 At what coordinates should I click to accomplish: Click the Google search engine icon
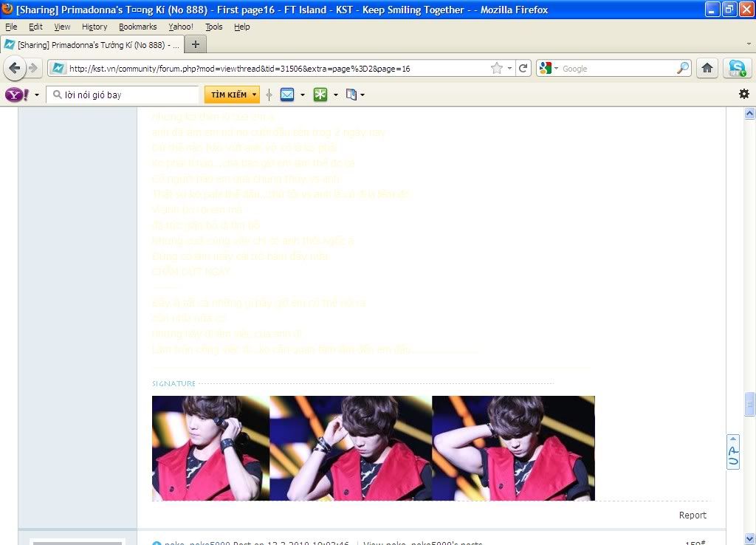tap(546, 69)
